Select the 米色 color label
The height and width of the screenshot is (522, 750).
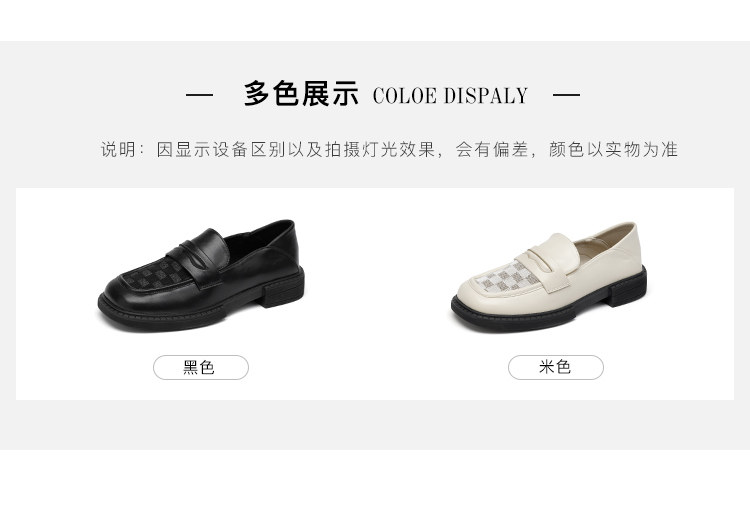pyautogui.click(x=555, y=367)
